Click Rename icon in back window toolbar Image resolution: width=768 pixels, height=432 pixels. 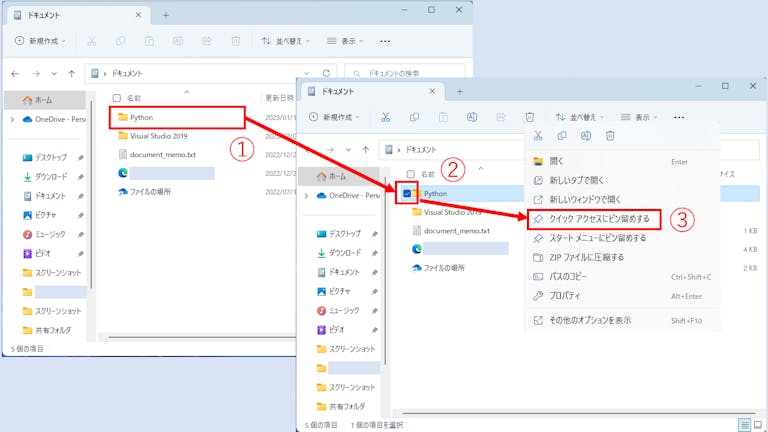[178, 41]
